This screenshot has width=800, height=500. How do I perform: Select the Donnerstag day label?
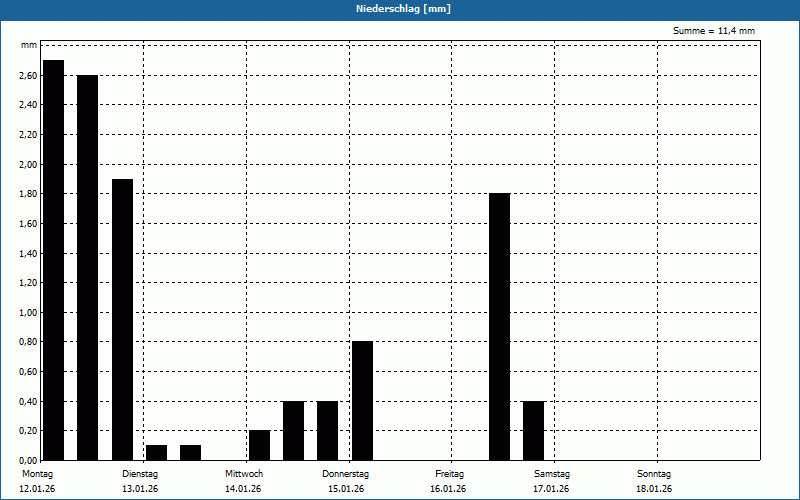[345, 474]
